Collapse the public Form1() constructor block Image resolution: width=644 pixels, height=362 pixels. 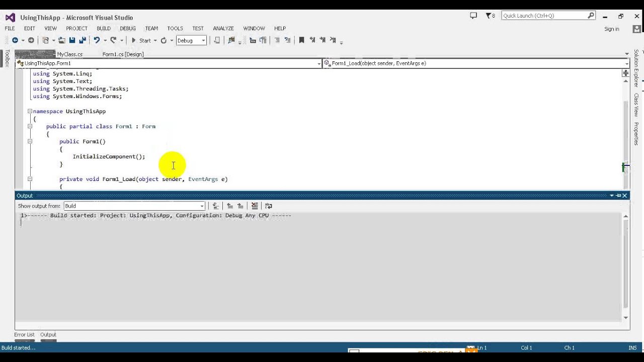[x=30, y=141]
